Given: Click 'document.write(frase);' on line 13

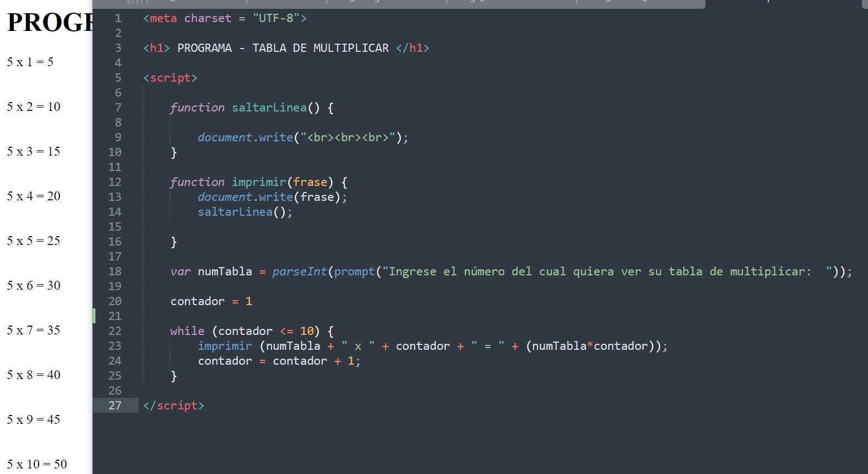Looking at the screenshot, I should tap(273, 197).
